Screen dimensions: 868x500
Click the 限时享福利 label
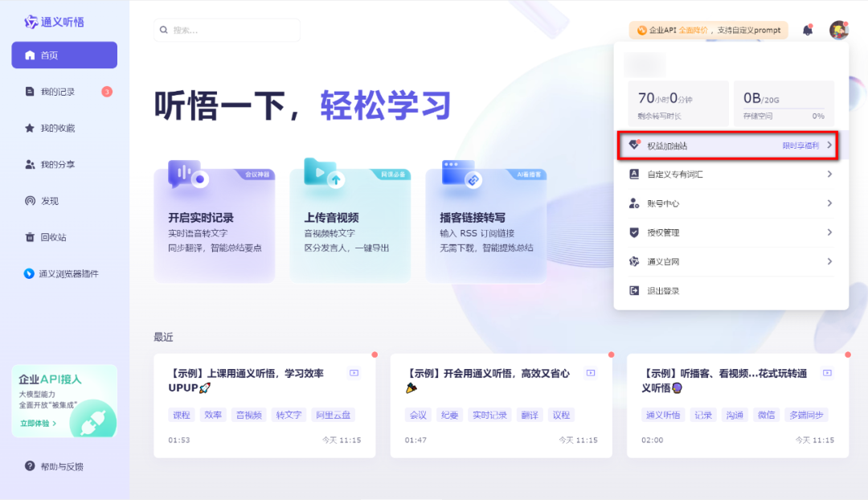(x=800, y=145)
